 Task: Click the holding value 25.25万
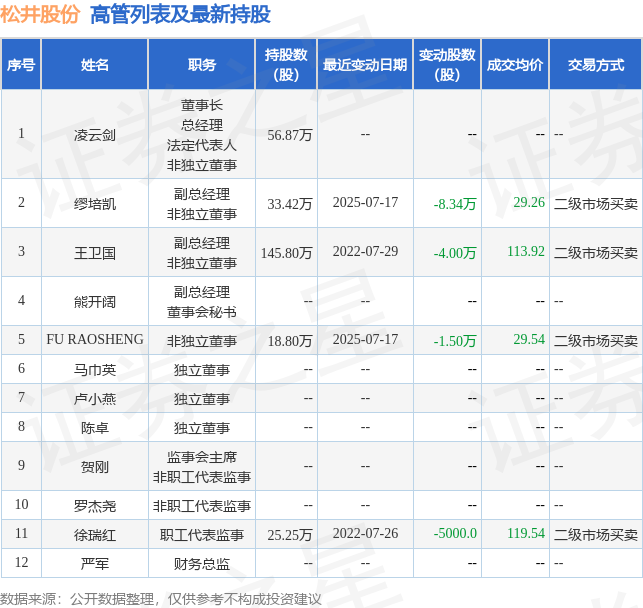pos(290,535)
